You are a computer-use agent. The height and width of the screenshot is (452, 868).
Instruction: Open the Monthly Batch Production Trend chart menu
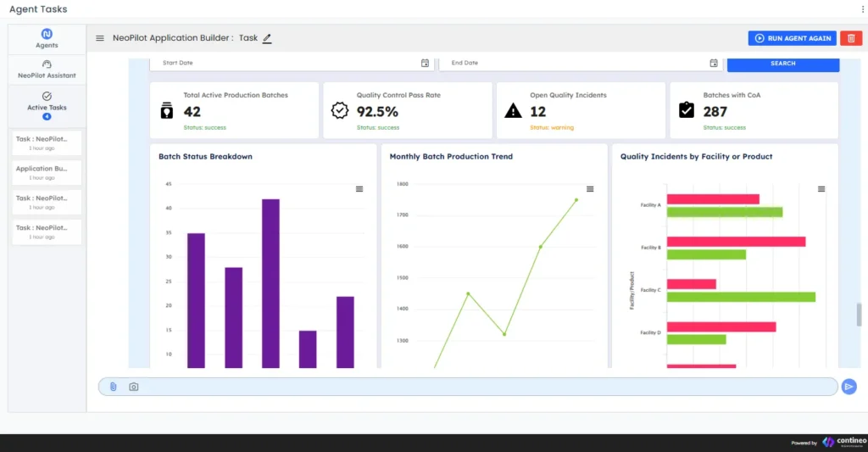click(590, 189)
